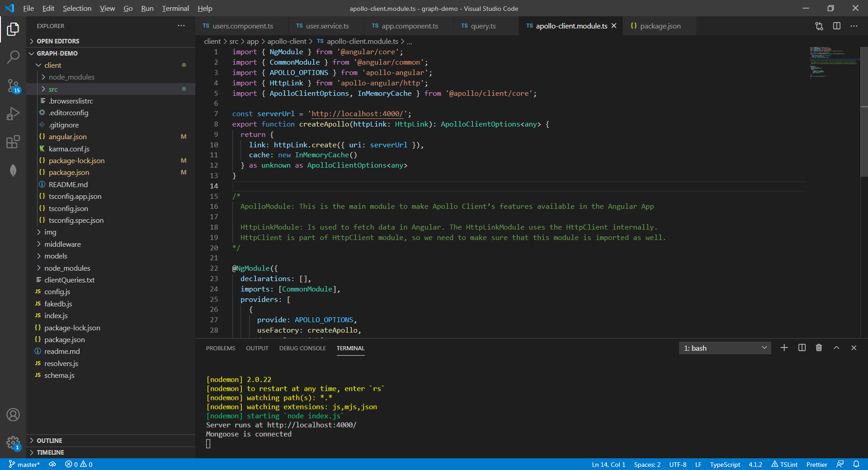Open the Terminal menu
Screen dimensions: 868x470
click(175, 8)
